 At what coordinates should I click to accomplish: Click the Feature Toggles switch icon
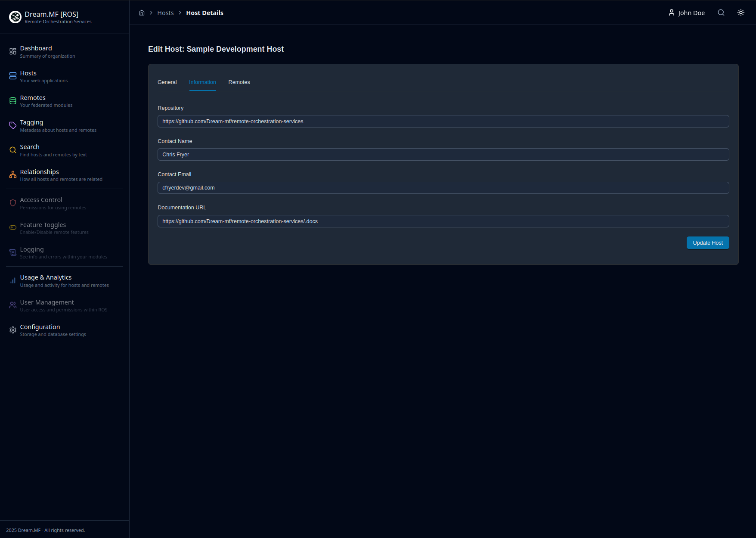(13, 227)
